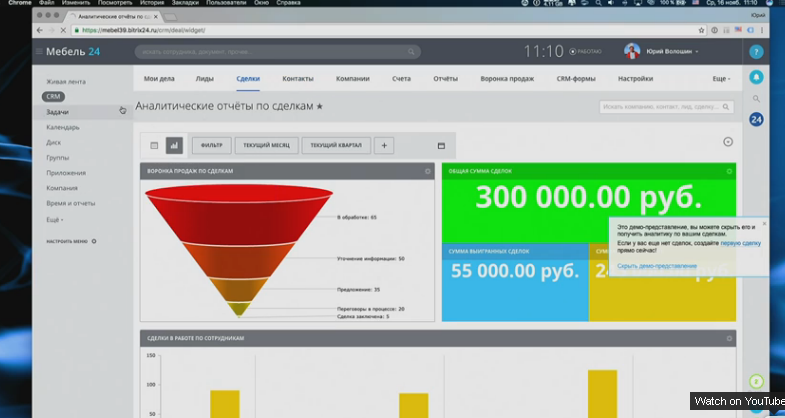Open the Мои дела tab
The height and width of the screenshot is (418, 785).
[159, 79]
